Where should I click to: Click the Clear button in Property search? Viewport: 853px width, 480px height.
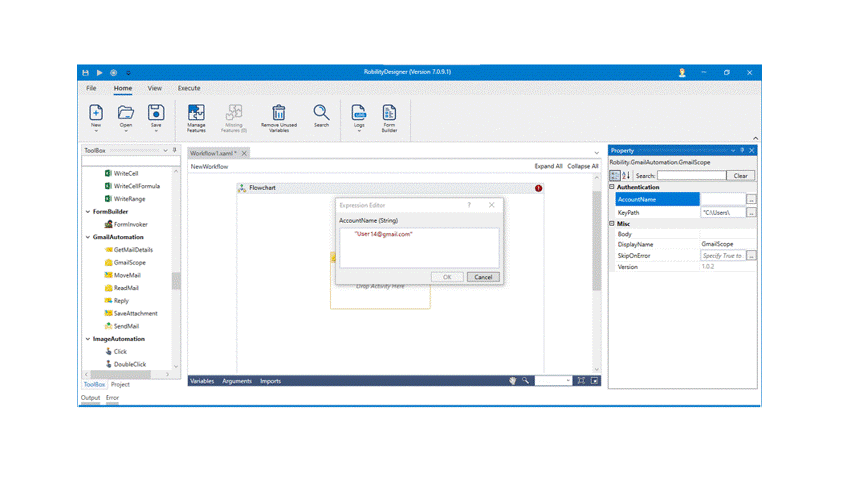click(740, 176)
